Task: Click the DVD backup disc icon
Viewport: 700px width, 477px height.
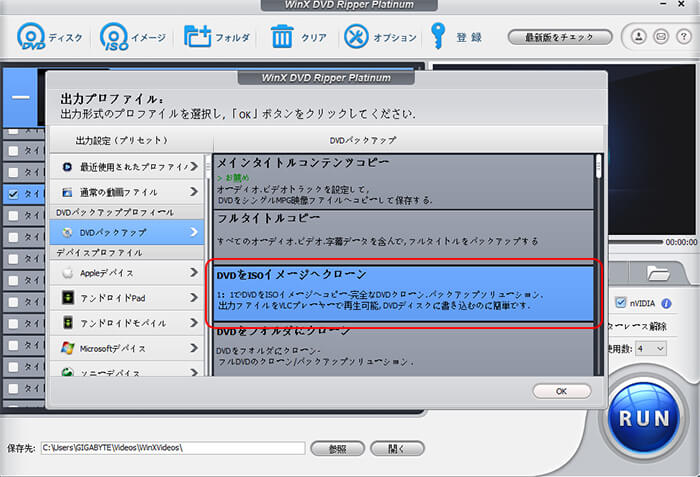Action: pyautogui.click(x=67, y=233)
